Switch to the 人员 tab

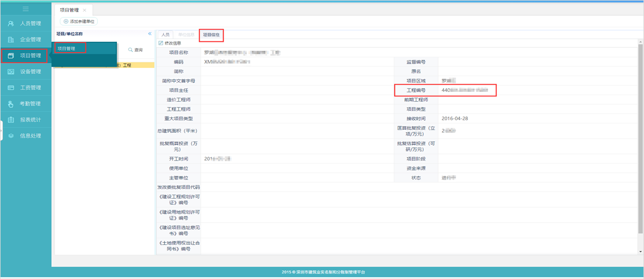click(165, 35)
